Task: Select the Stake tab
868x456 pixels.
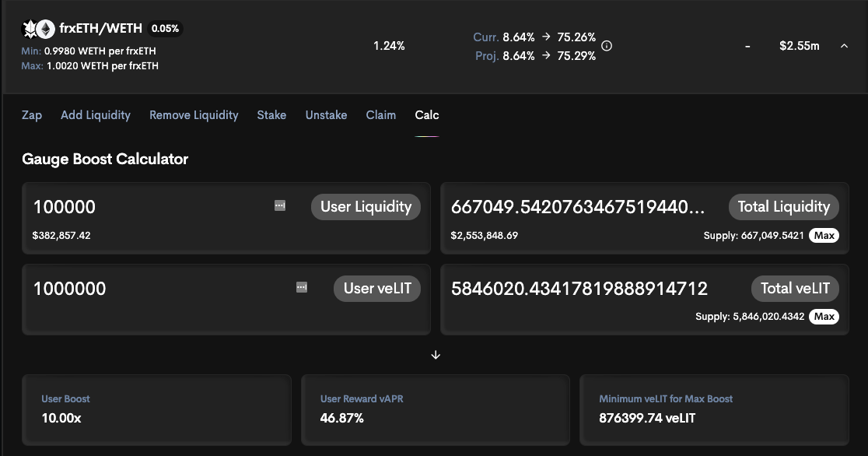Action: click(271, 115)
